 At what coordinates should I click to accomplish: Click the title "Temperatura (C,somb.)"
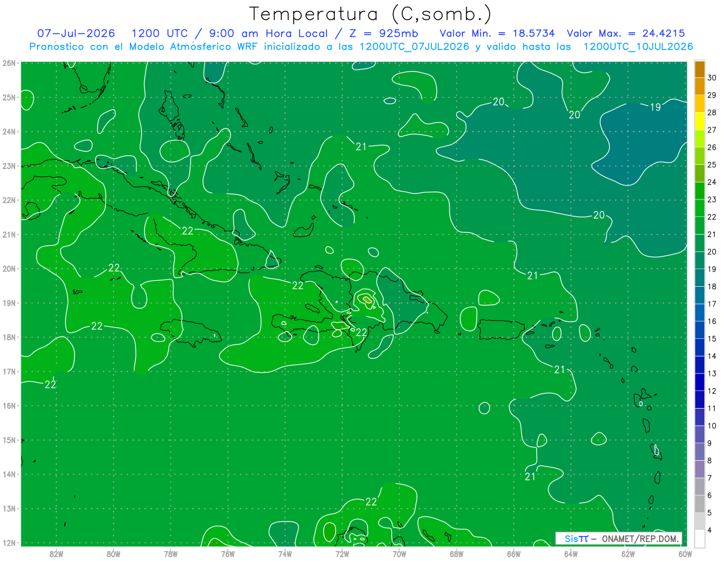[x=370, y=13]
